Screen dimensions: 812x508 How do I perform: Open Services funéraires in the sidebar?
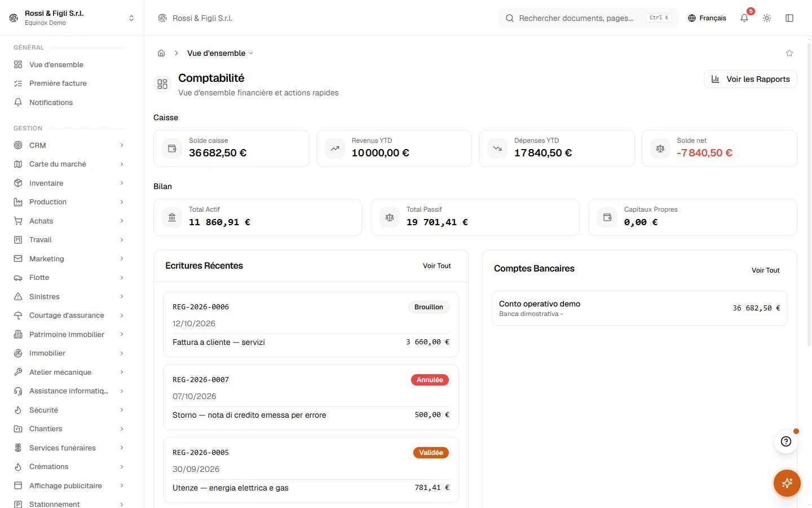[69, 448]
